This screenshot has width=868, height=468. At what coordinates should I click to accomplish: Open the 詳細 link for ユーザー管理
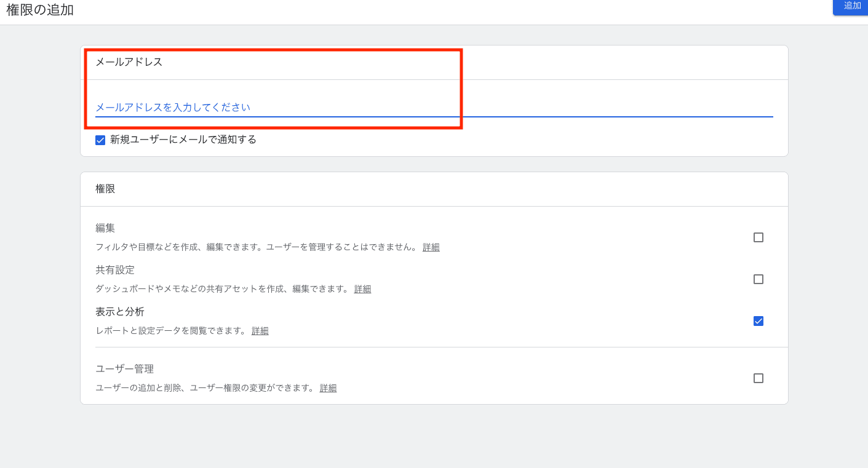tap(328, 388)
